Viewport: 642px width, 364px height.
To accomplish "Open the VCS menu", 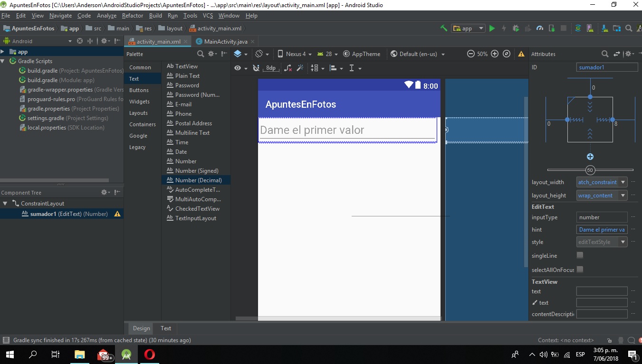I will (208, 16).
